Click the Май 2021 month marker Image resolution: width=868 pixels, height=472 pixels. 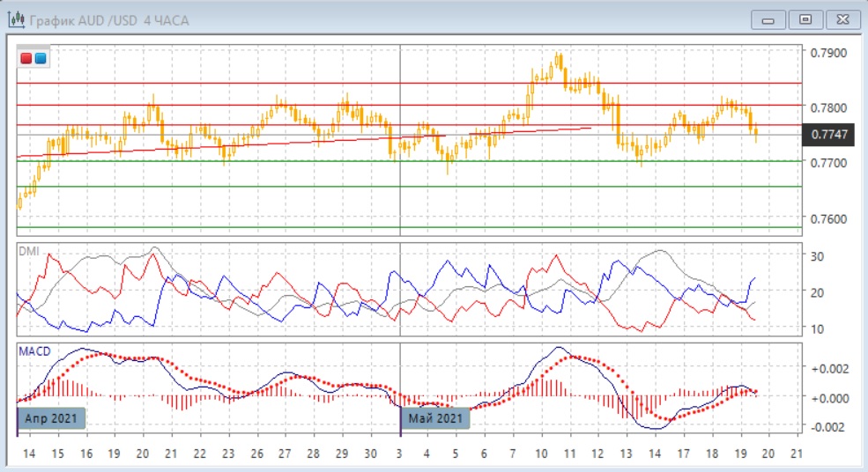(435, 417)
